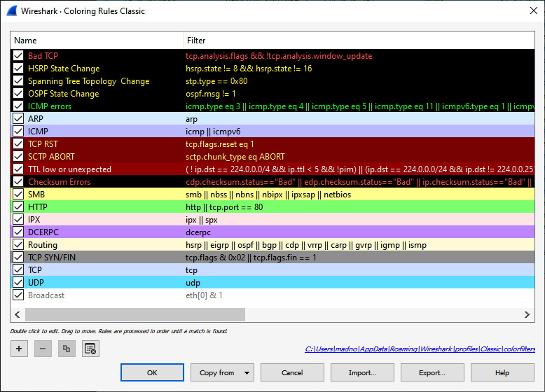Select filter 'ospf.msg != 1'
The height and width of the screenshot is (392, 545).
211,94
